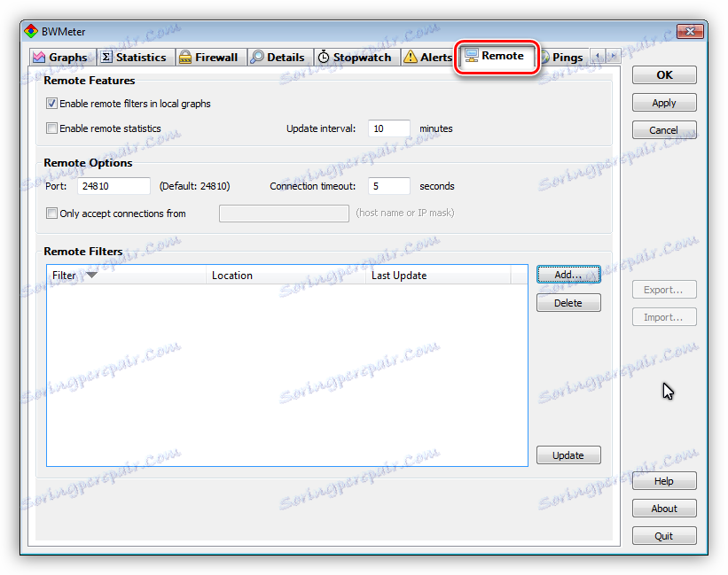Screen dimensions: 728x575
Task: Sort by the Filter column header
Action: 126,275
